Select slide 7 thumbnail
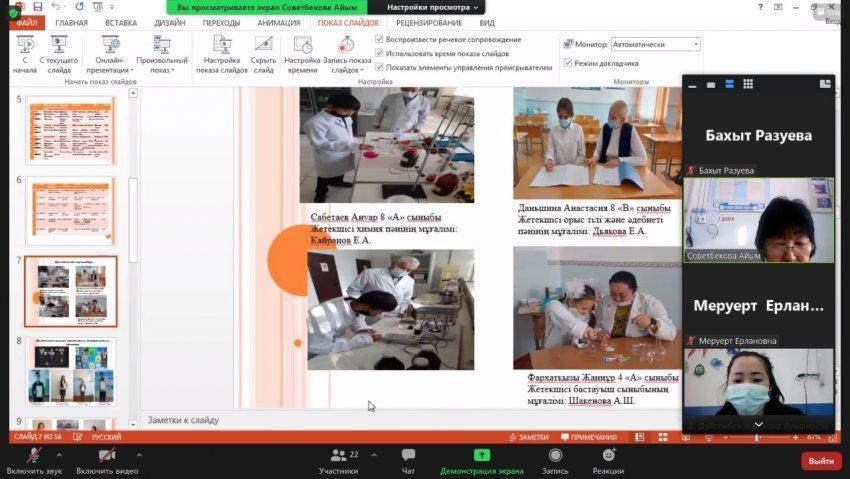The image size is (850, 479). click(70, 292)
